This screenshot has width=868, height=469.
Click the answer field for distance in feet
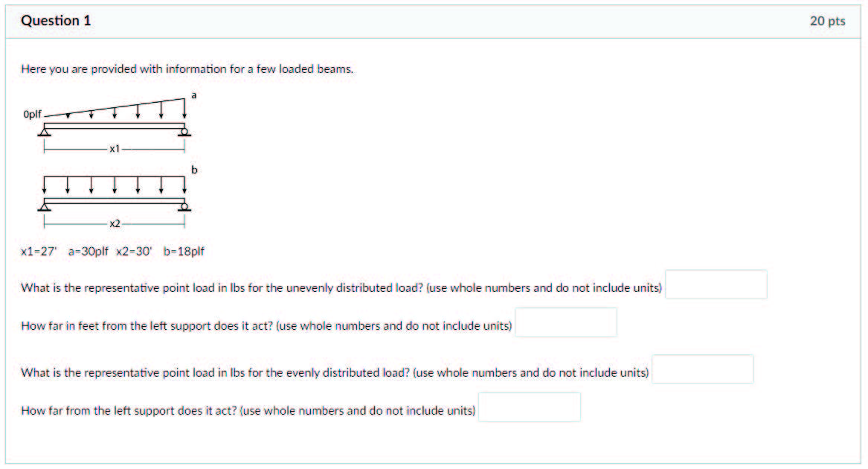tap(566, 322)
